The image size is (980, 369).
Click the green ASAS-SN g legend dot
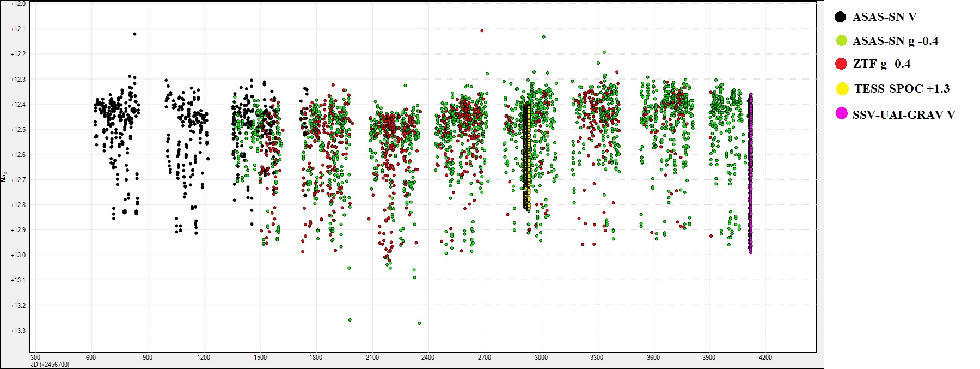click(841, 40)
